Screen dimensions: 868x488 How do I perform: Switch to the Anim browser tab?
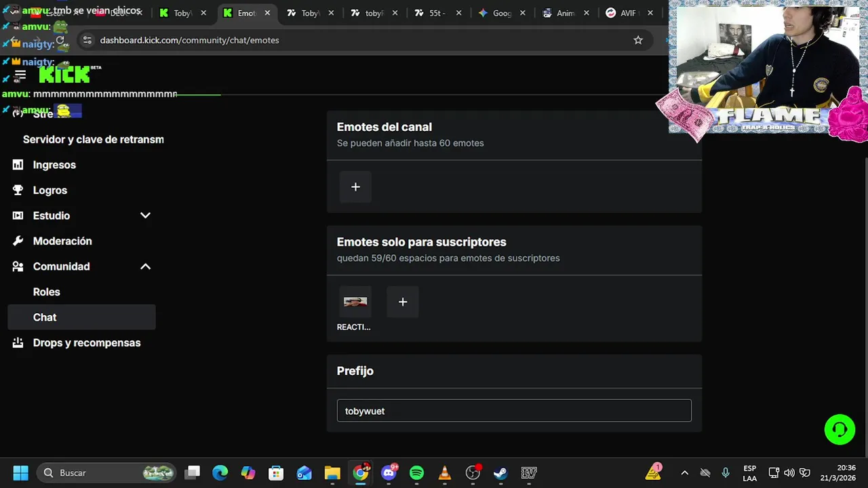(566, 13)
